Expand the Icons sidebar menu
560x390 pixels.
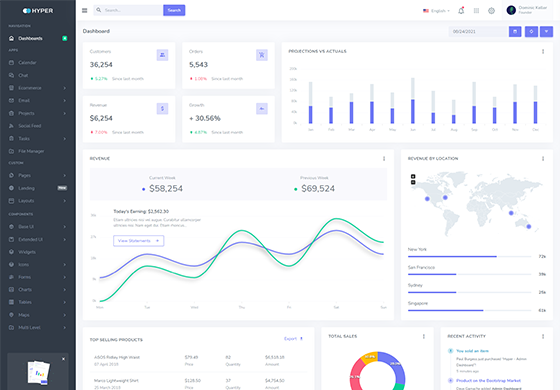coord(38,264)
